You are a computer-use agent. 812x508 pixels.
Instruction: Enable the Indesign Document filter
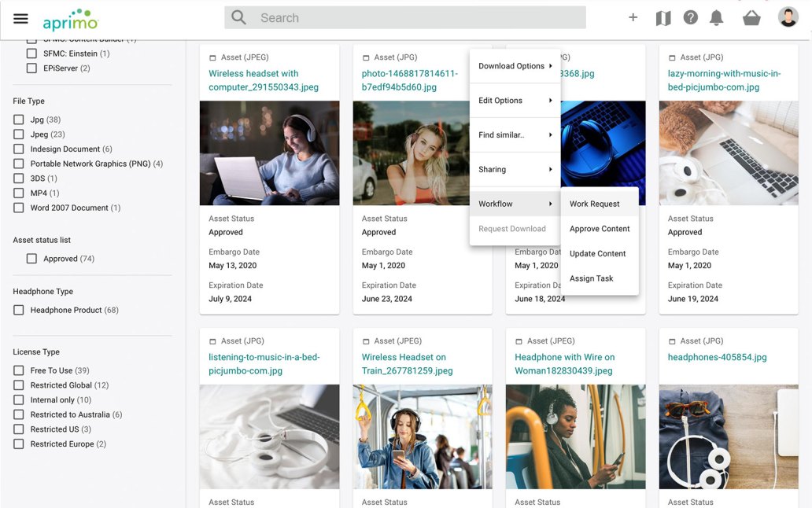pos(19,149)
